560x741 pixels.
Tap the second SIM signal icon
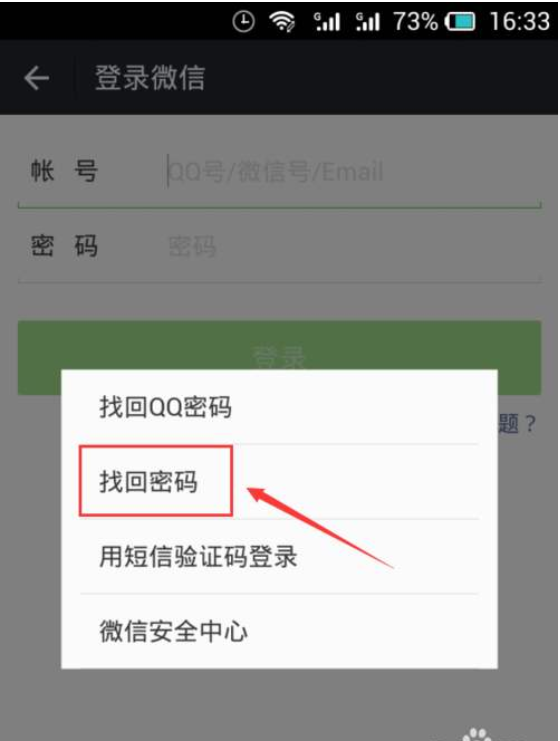(x=367, y=22)
